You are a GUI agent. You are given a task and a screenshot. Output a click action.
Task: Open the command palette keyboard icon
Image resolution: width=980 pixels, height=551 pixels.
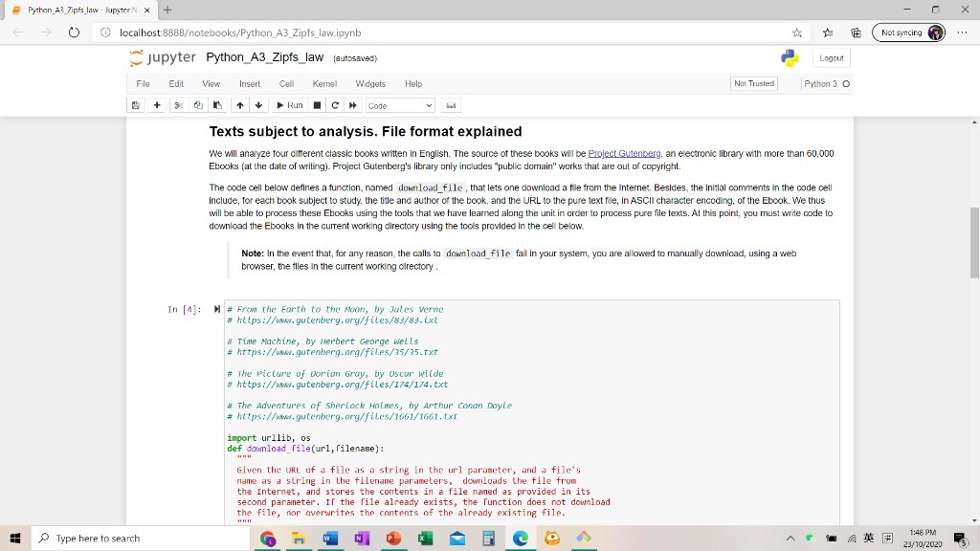click(x=452, y=105)
